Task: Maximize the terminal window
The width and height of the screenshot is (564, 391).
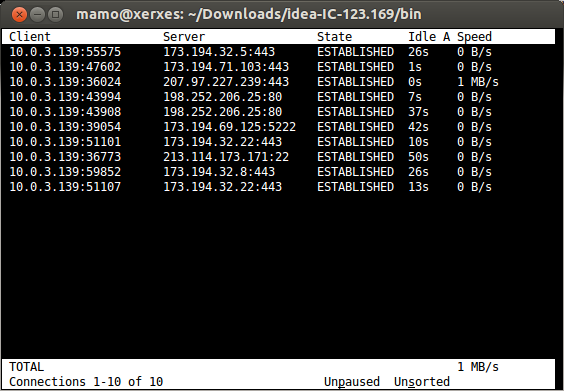Action: 55,14
